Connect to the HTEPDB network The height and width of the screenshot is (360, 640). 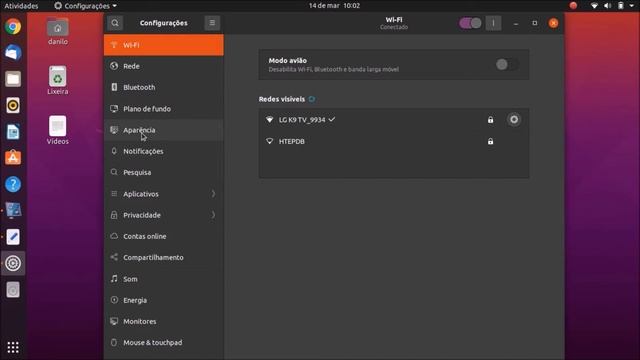tap(394, 141)
